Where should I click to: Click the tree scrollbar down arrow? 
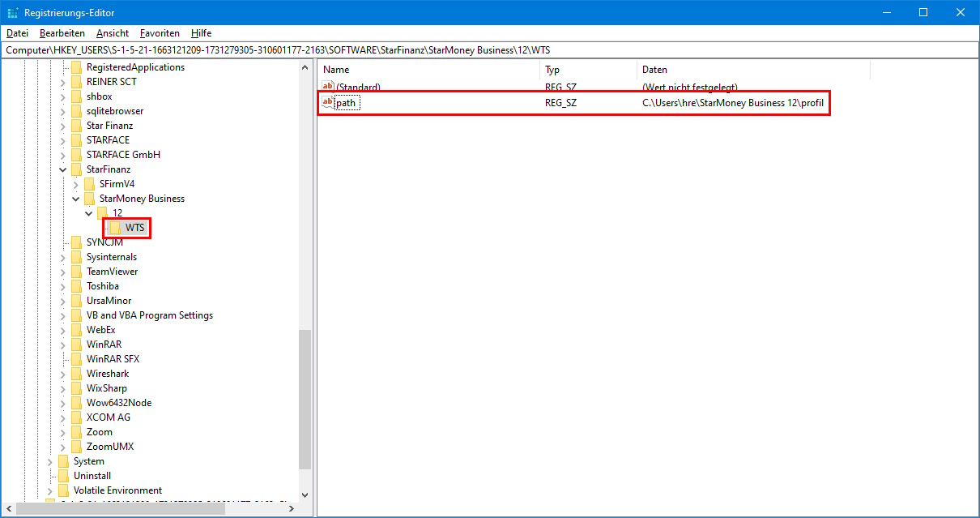[x=305, y=494]
